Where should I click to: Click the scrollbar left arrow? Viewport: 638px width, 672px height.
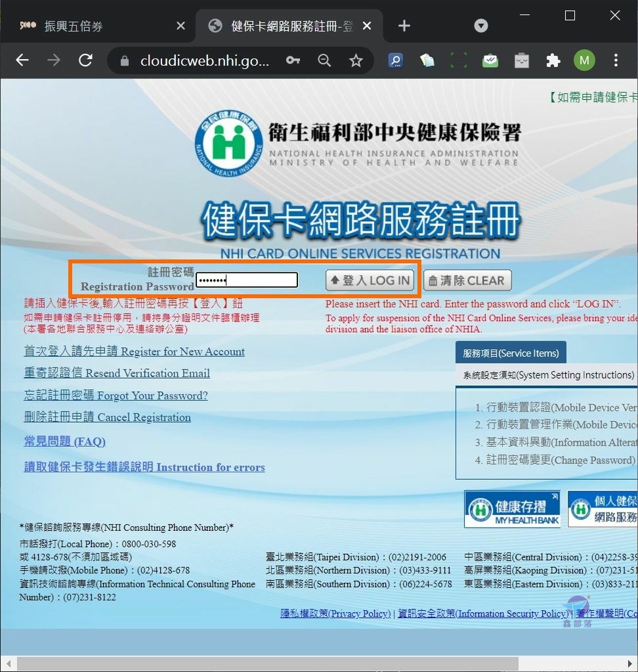[x=8, y=663]
